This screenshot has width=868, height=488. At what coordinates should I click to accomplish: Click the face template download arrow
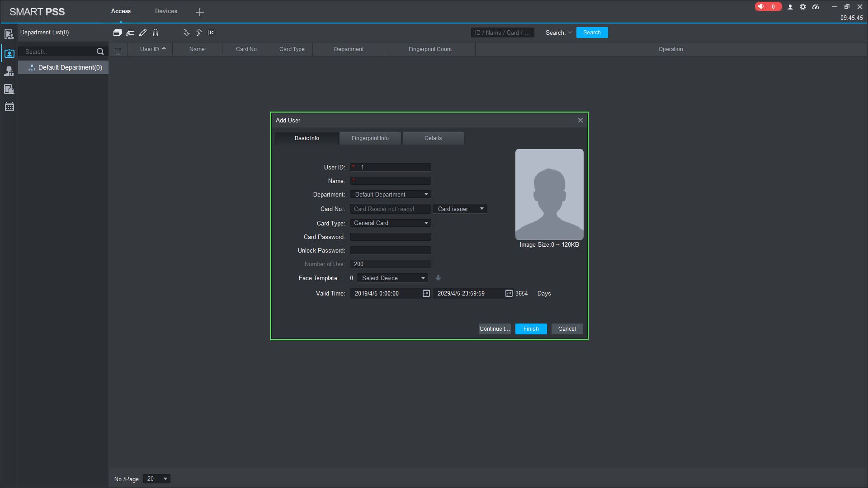(438, 278)
